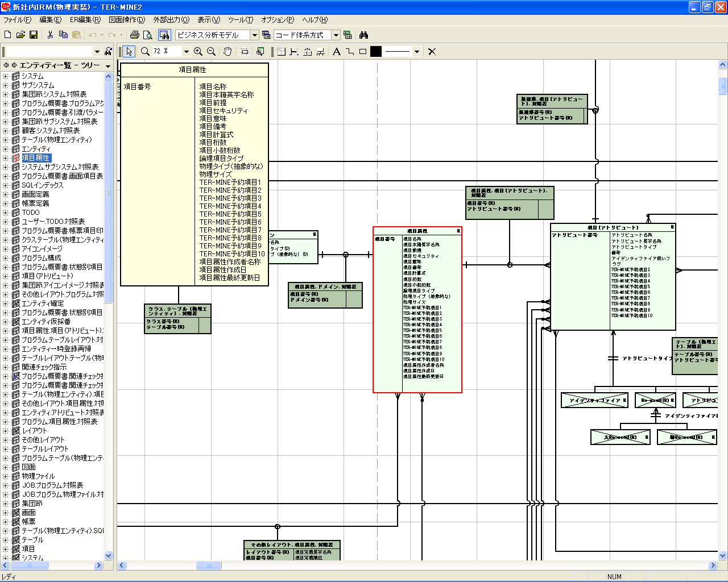Click the search binoculars icon above entity tree

108,52
